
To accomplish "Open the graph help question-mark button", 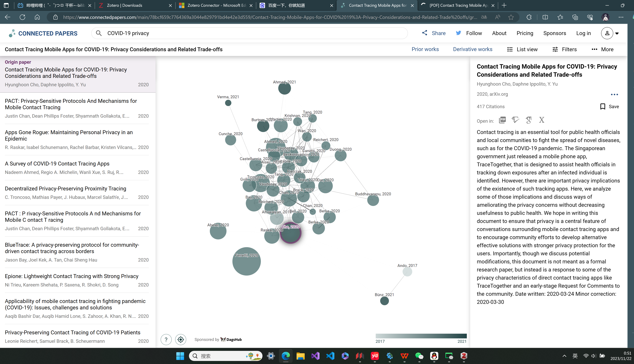I will [166, 340].
